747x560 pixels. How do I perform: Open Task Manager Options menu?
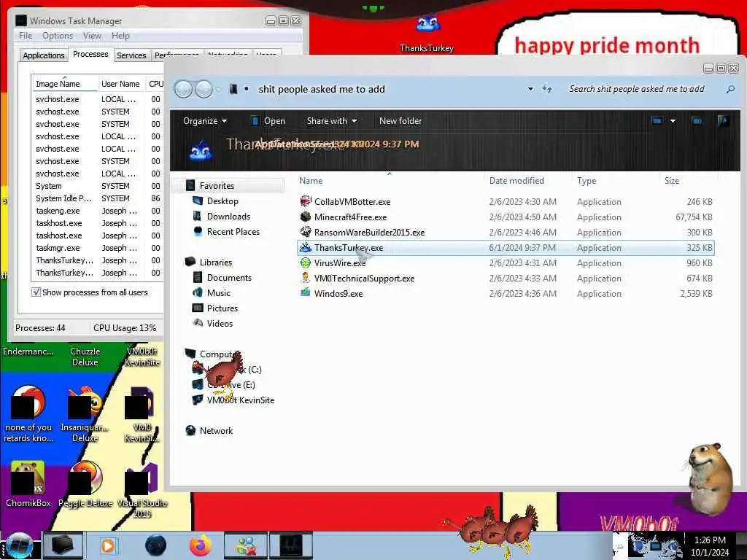coord(58,36)
